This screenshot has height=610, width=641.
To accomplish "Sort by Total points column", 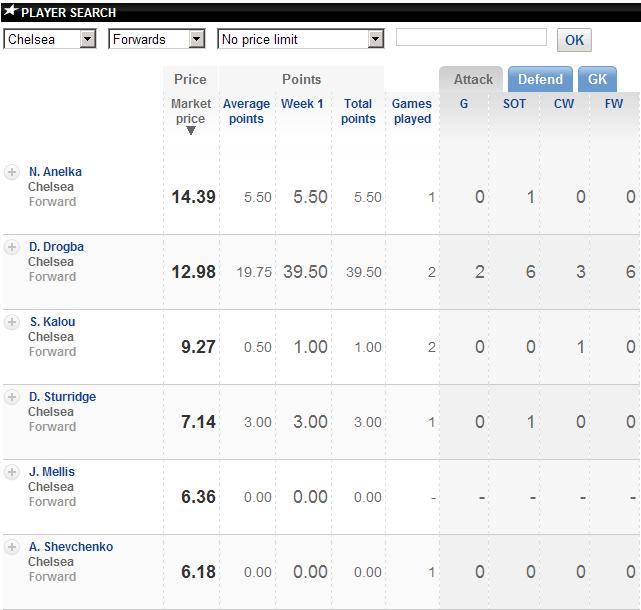I will pyautogui.click(x=358, y=111).
